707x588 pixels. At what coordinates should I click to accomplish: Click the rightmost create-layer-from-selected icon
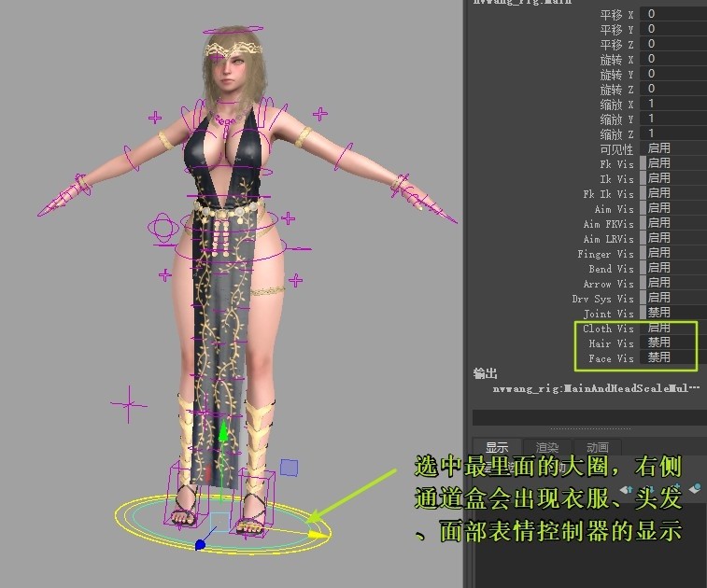(697, 487)
